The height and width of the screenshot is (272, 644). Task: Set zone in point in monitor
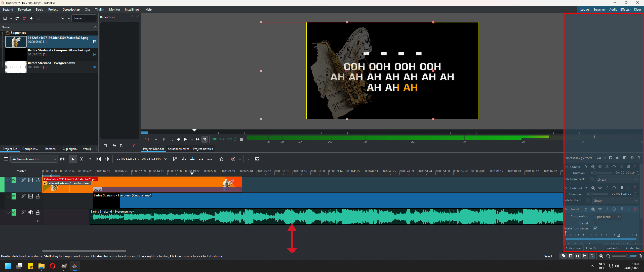click(164, 139)
